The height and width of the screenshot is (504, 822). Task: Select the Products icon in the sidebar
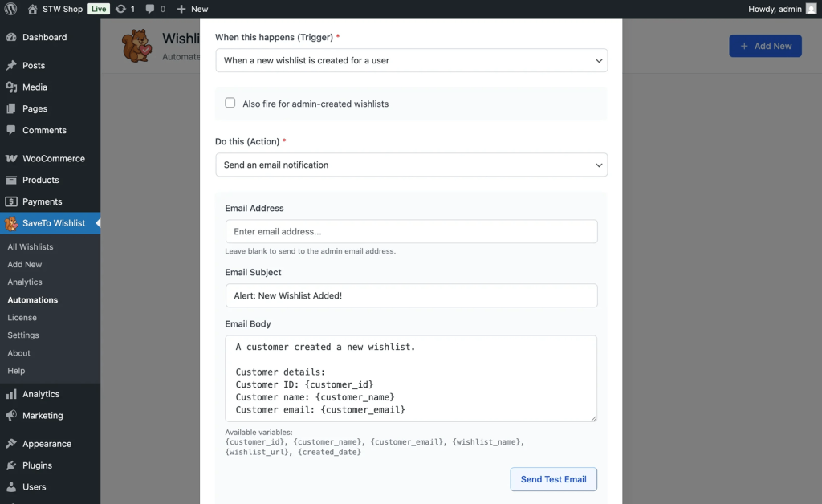pyautogui.click(x=11, y=180)
